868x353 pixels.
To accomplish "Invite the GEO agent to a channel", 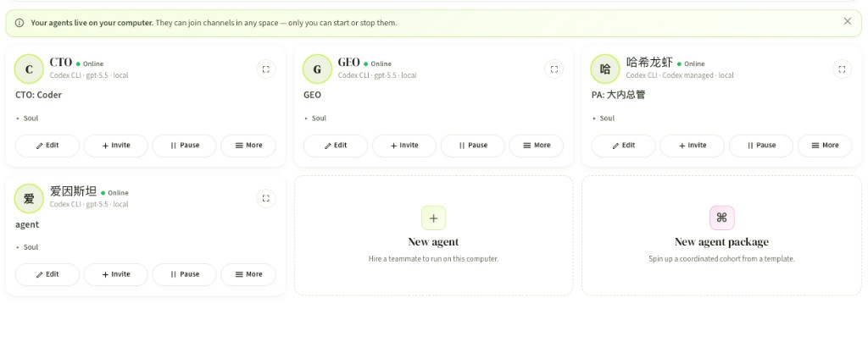I will [404, 146].
